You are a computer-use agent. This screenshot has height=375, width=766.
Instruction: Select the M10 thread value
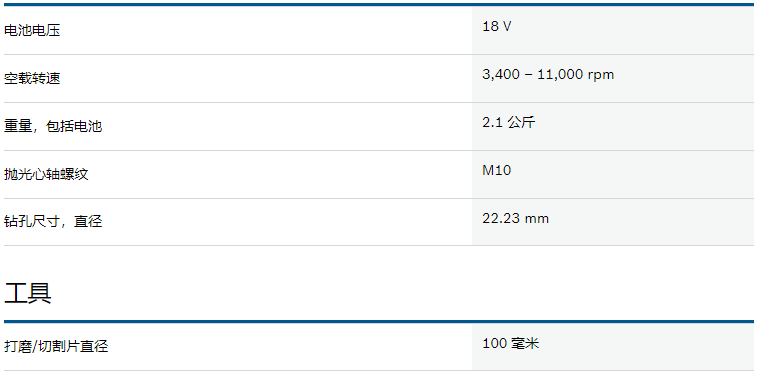tap(496, 170)
